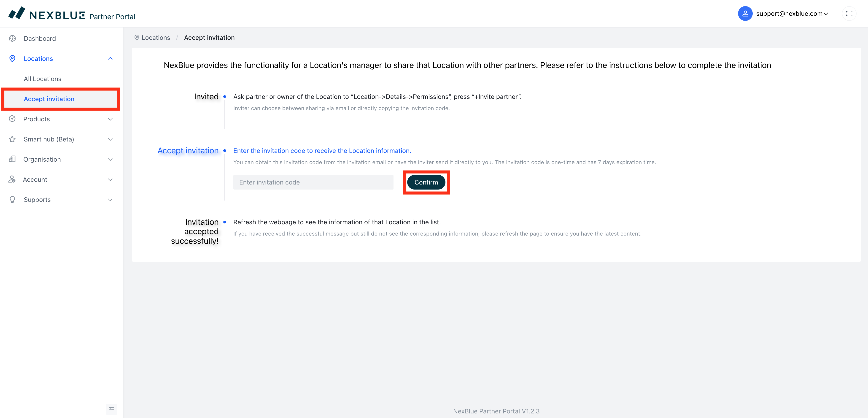Screen dimensions: 868x418
Task: Expand the Products menu chevron
Action: [x=110, y=119]
